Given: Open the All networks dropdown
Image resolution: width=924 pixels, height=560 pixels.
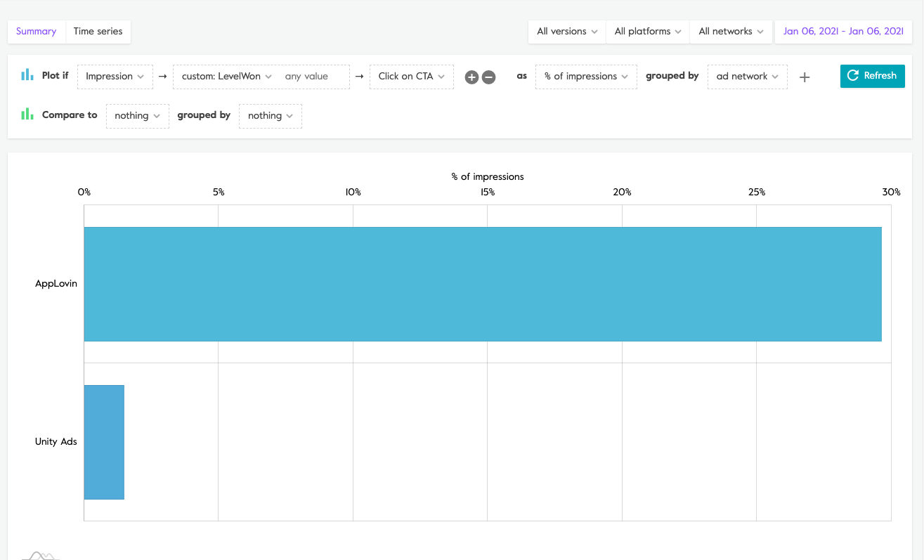Looking at the screenshot, I should 731,32.
